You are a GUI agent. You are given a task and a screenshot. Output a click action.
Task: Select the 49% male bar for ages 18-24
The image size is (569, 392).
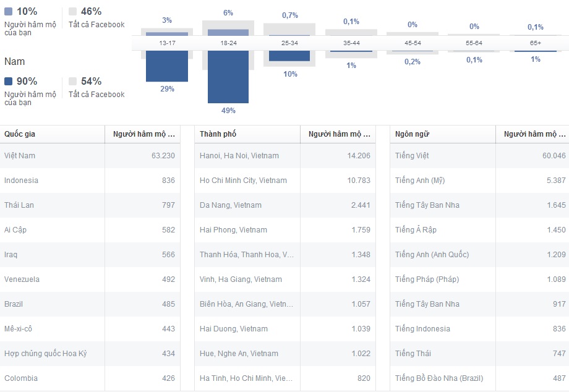(228, 77)
